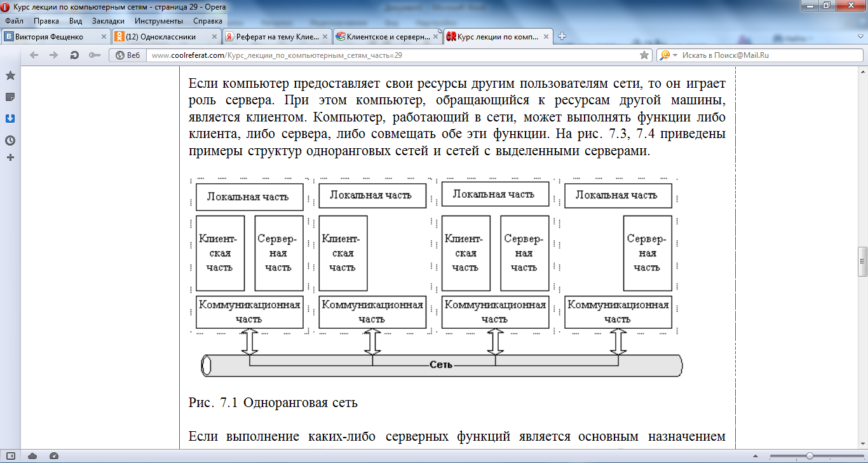The height and width of the screenshot is (463, 868).
Task: Switch to Виктория Фещенко tab
Action: [56, 36]
